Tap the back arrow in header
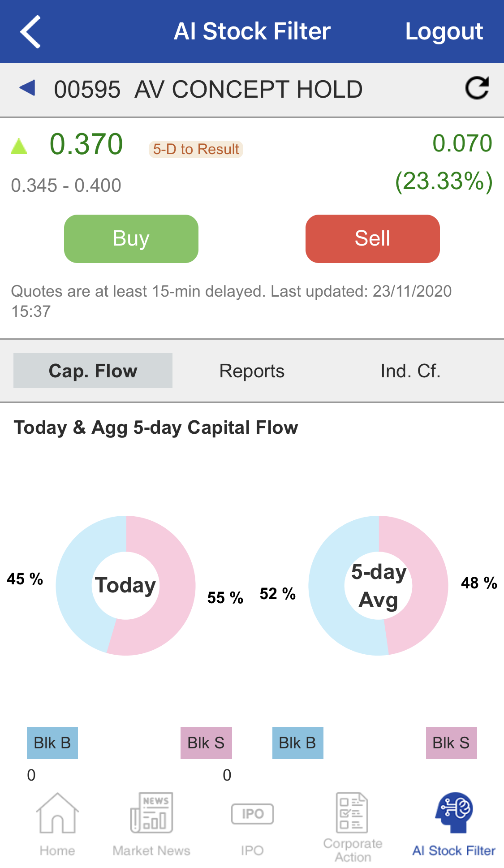This screenshot has width=504, height=868. point(30,31)
